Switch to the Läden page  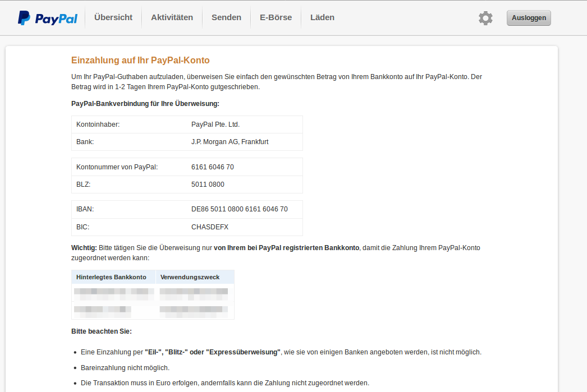322,17
